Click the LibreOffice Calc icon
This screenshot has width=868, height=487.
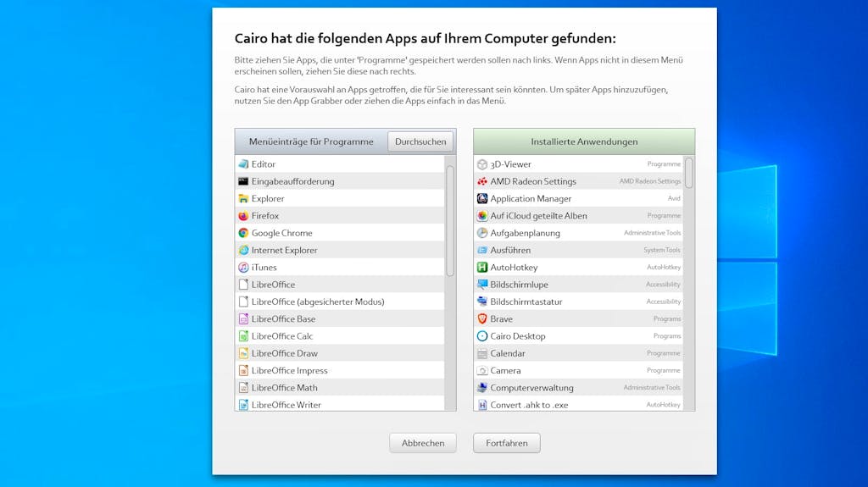pos(243,336)
